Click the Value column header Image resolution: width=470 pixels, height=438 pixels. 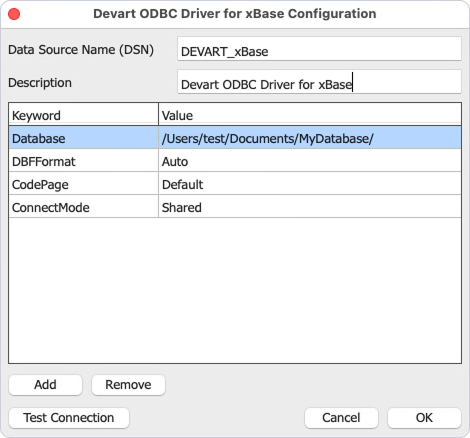click(310, 115)
